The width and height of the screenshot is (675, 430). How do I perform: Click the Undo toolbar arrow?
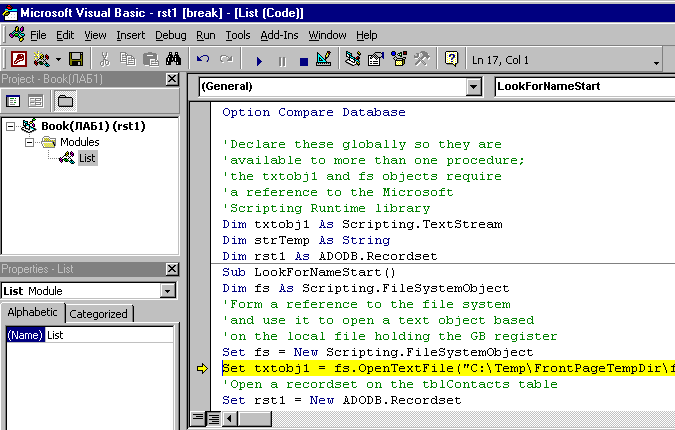(x=204, y=60)
